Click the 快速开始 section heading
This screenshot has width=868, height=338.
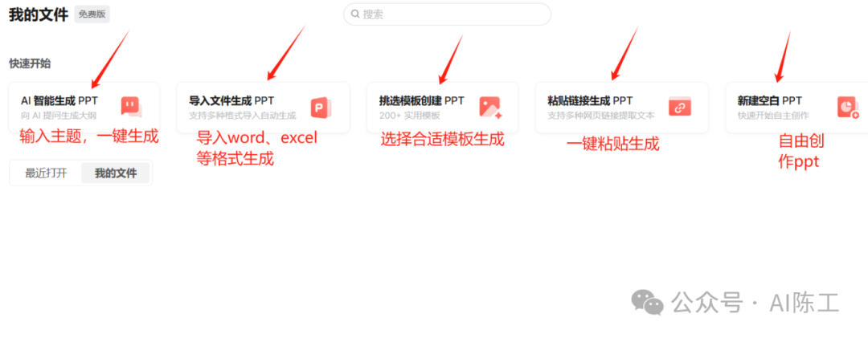click(30, 63)
